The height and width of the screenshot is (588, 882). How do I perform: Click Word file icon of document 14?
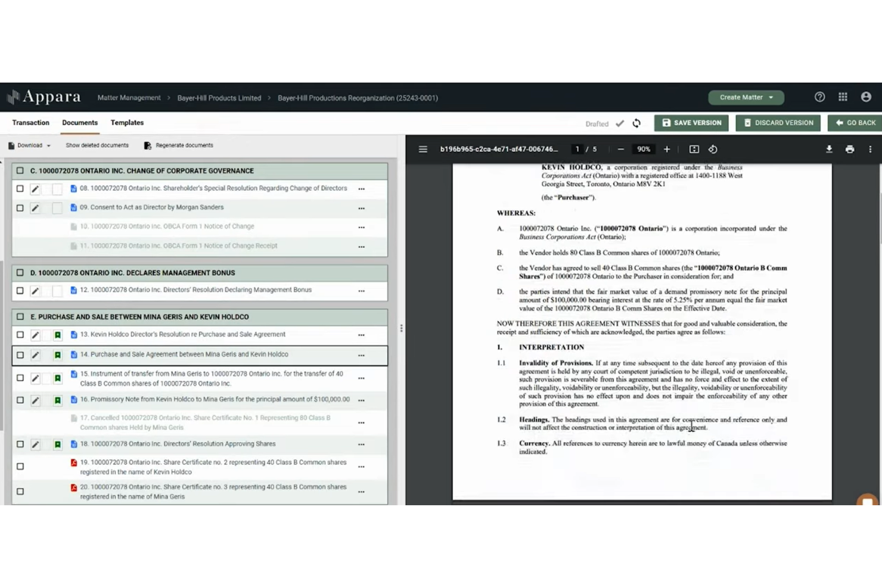74,354
